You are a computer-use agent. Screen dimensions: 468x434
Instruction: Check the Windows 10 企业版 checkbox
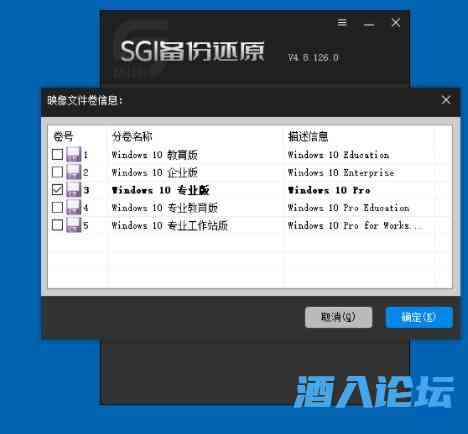click(x=58, y=172)
